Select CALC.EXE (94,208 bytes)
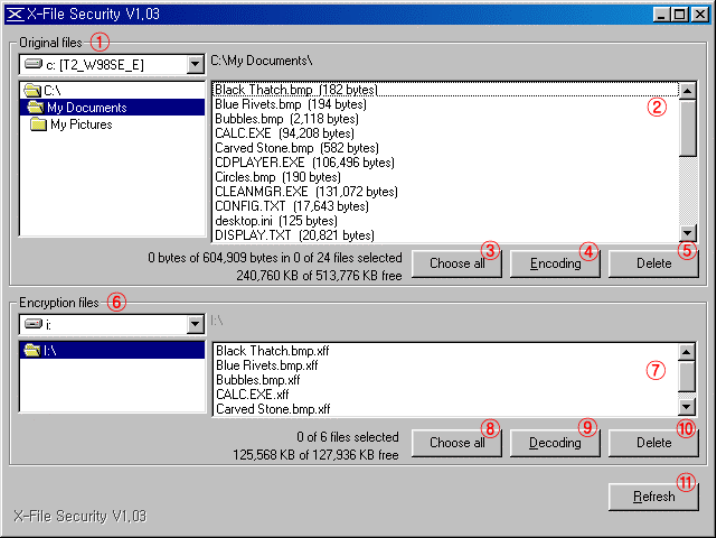Screen dimensions: 716x538 tap(446, 133)
